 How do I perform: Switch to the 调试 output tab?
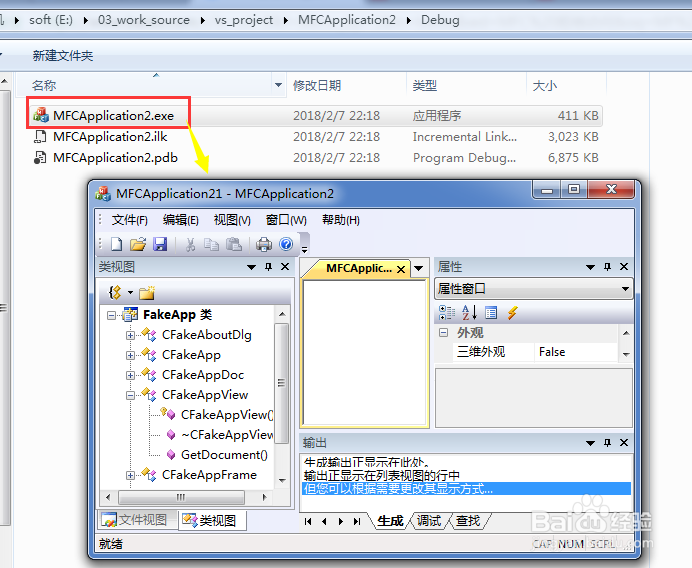point(429,521)
